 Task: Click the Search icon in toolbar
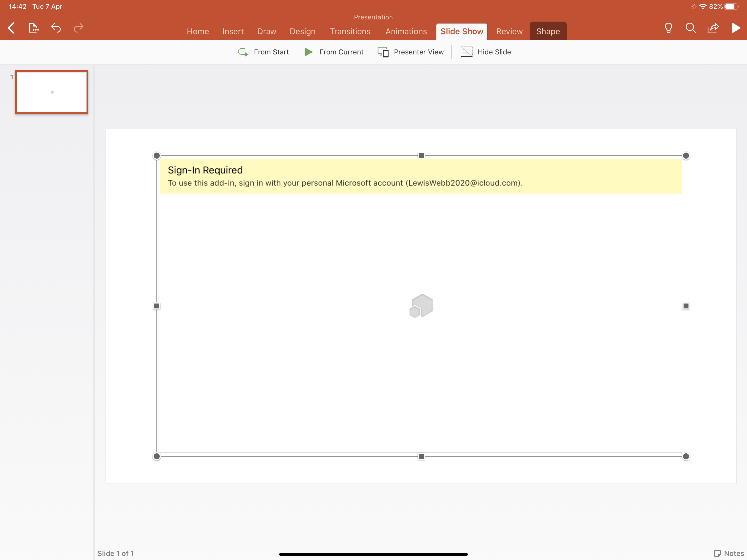691,28
